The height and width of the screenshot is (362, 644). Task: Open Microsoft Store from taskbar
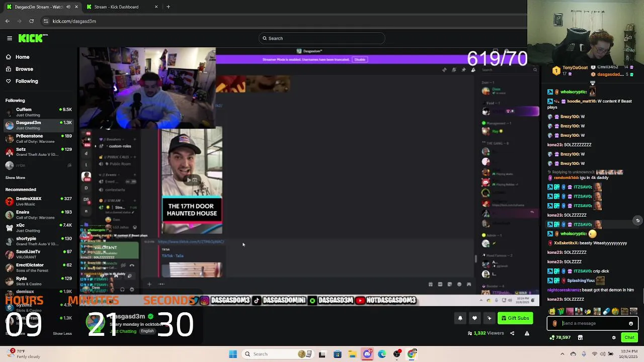[x=337, y=354]
